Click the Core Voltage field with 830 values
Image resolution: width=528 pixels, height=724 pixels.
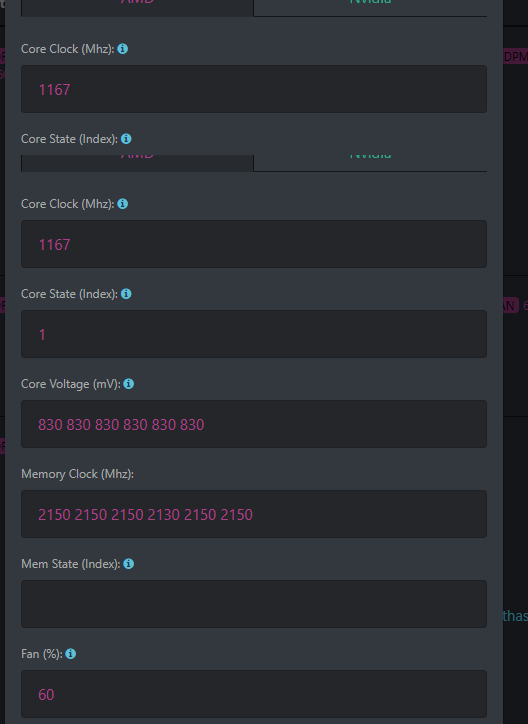pos(254,424)
